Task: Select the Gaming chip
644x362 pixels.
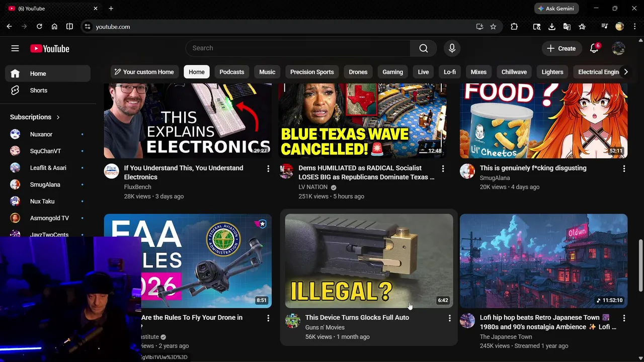Action: pyautogui.click(x=392, y=72)
